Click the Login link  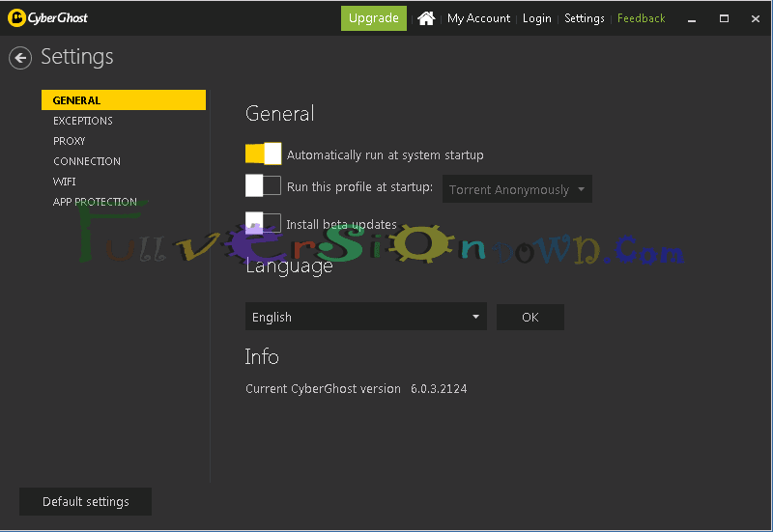[537, 18]
